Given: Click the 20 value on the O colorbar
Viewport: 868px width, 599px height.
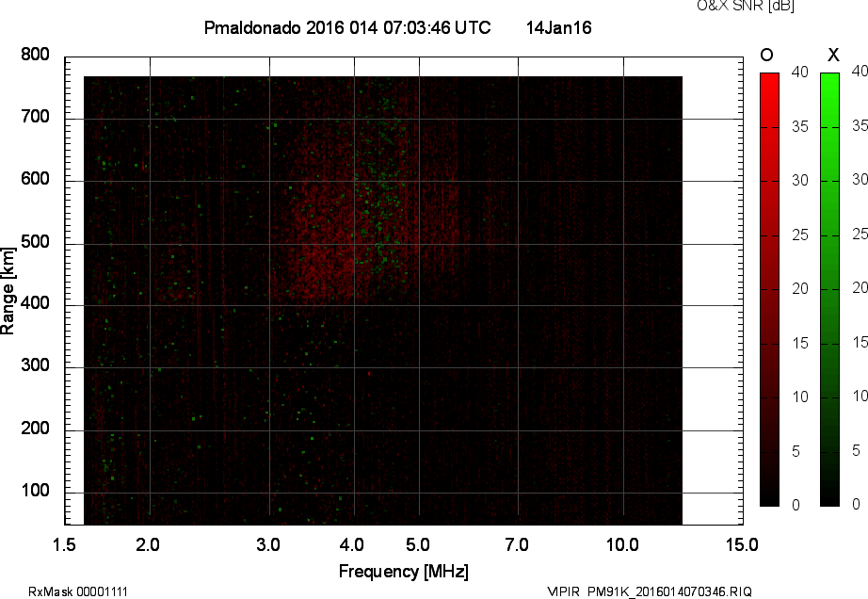Looking at the screenshot, I should point(800,289).
